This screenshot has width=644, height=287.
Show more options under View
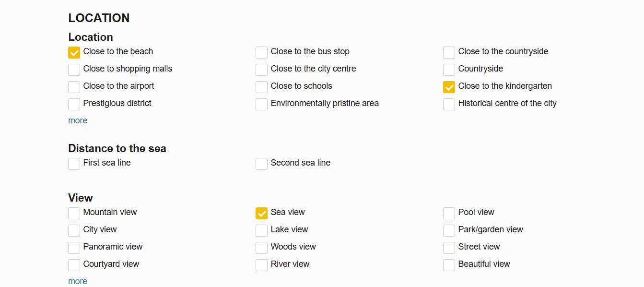pos(78,281)
